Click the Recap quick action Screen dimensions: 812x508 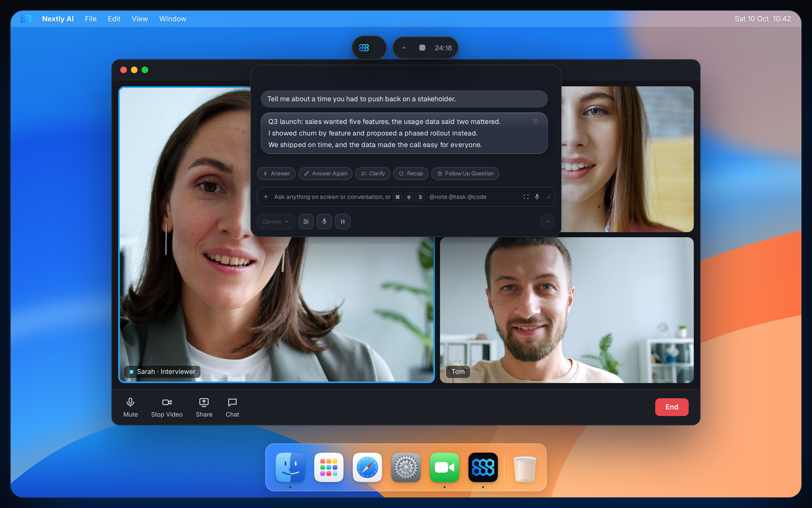411,174
